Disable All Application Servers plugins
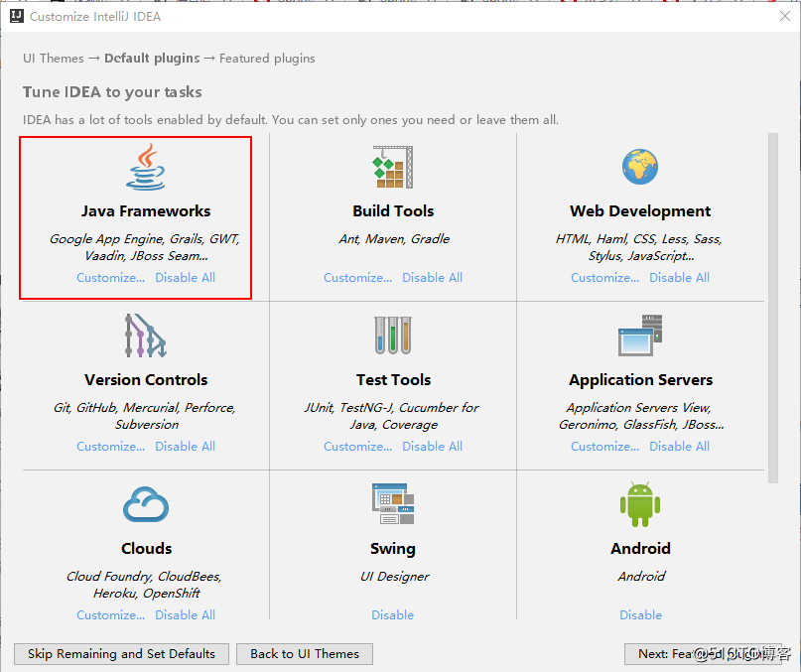 coord(680,446)
